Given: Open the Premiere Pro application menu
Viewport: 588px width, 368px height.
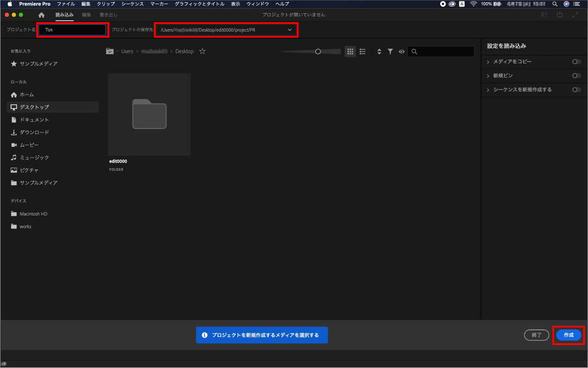Looking at the screenshot, I should pos(35,4).
